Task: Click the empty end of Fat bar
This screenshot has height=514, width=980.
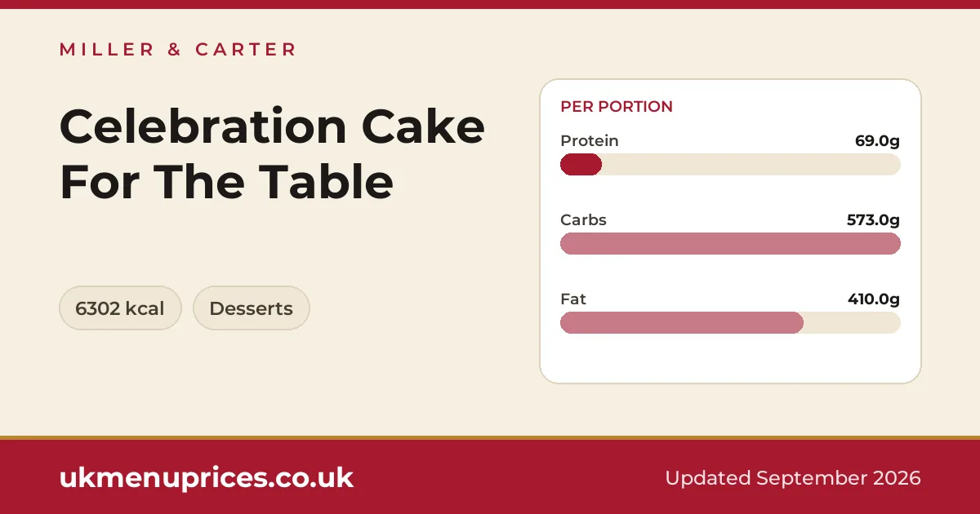Action: (x=852, y=323)
